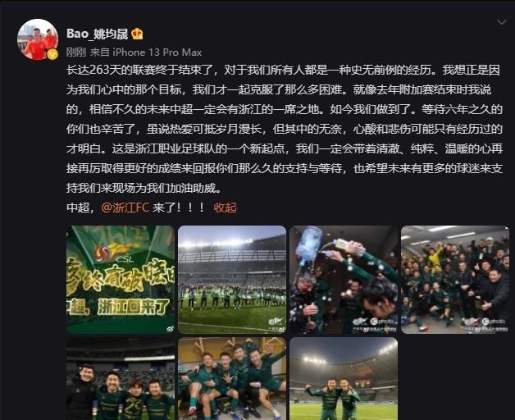This screenshot has height=420, width=515.
Task: Click the Bao_姚均晟 profile avatar
Action: click(38, 39)
